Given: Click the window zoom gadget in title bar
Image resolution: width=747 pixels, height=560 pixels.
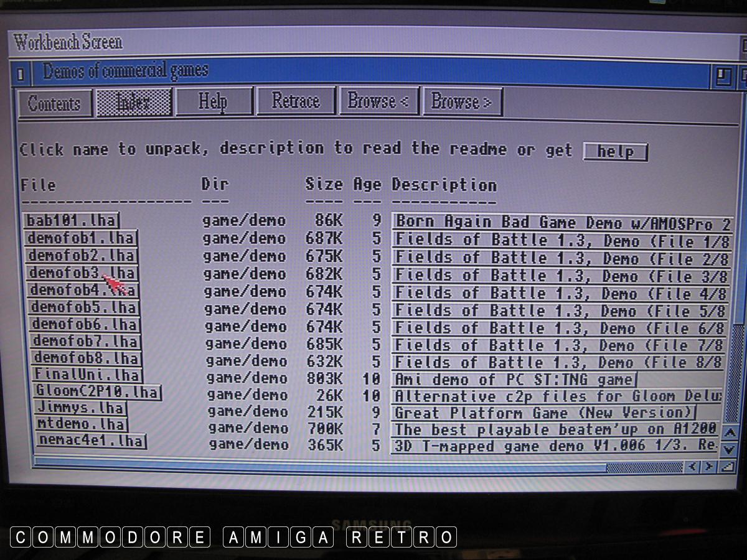Looking at the screenshot, I should click(x=722, y=76).
